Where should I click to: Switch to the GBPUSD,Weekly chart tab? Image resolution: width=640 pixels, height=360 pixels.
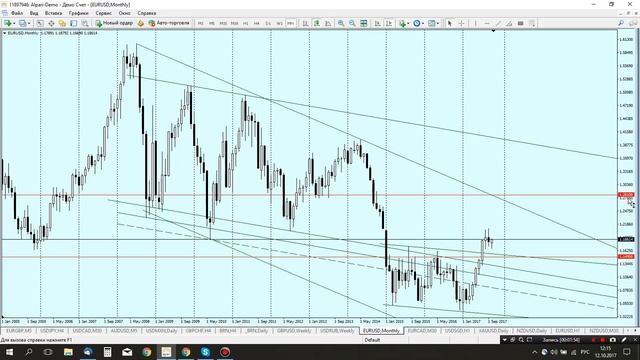tap(294, 331)
